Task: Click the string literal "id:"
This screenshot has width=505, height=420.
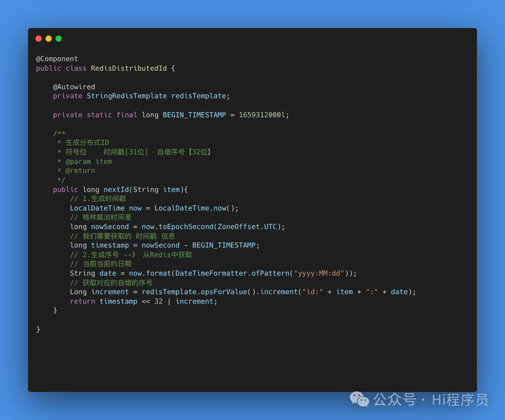Action: [x=312, y=292]
